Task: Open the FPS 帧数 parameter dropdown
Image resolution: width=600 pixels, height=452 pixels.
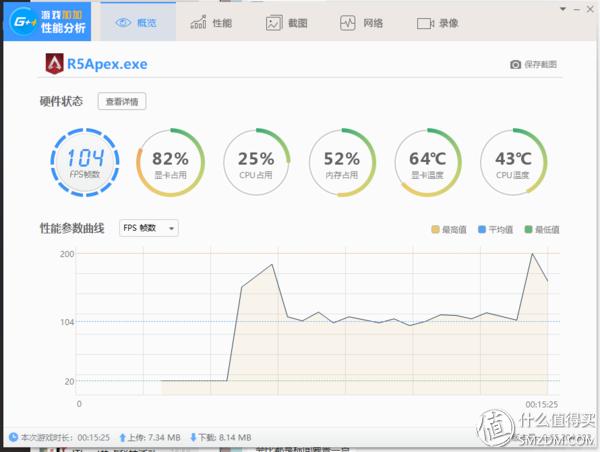Action: [148, 228]
